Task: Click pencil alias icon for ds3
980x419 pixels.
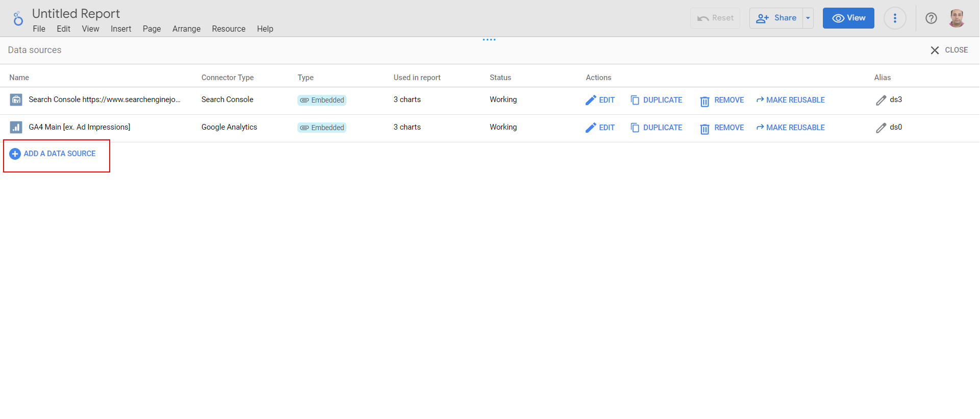Action: point(881,100)
